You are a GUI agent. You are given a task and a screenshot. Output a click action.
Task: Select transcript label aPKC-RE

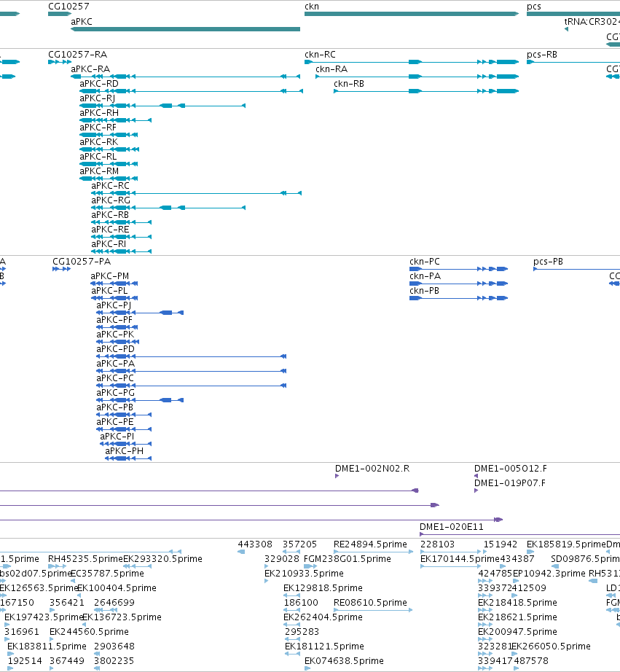[110, 230]
